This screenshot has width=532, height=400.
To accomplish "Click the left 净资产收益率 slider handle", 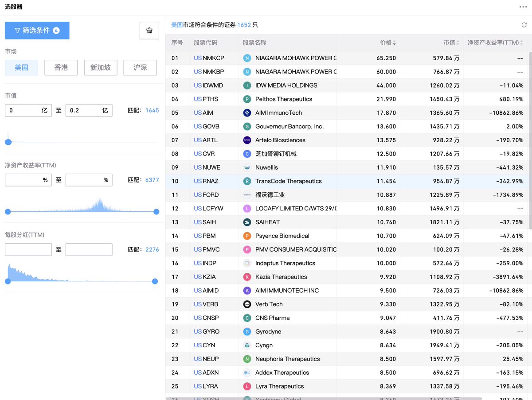I will [8, 212].
